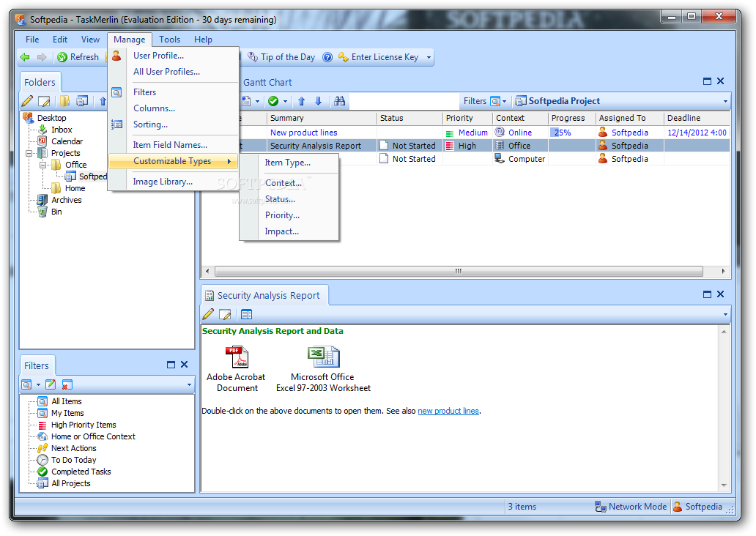Choose Priority... in the submenu

tap(290, 215)
